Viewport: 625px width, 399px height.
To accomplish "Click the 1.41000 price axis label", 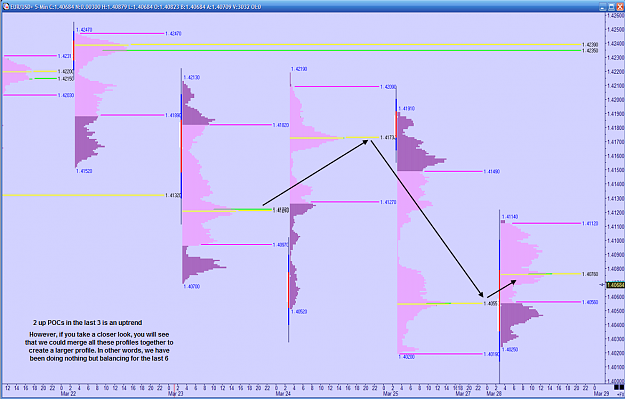I will (x=616, y=241).
